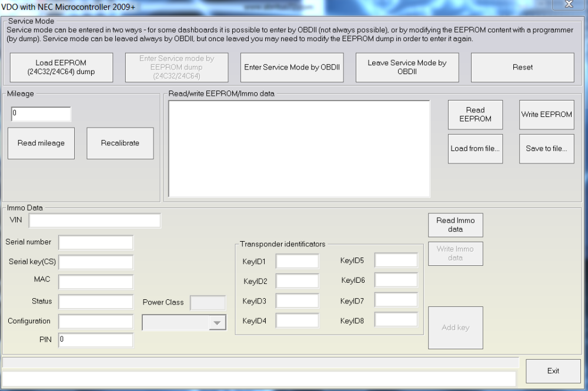Focus the Status input field

pos(96,302)
